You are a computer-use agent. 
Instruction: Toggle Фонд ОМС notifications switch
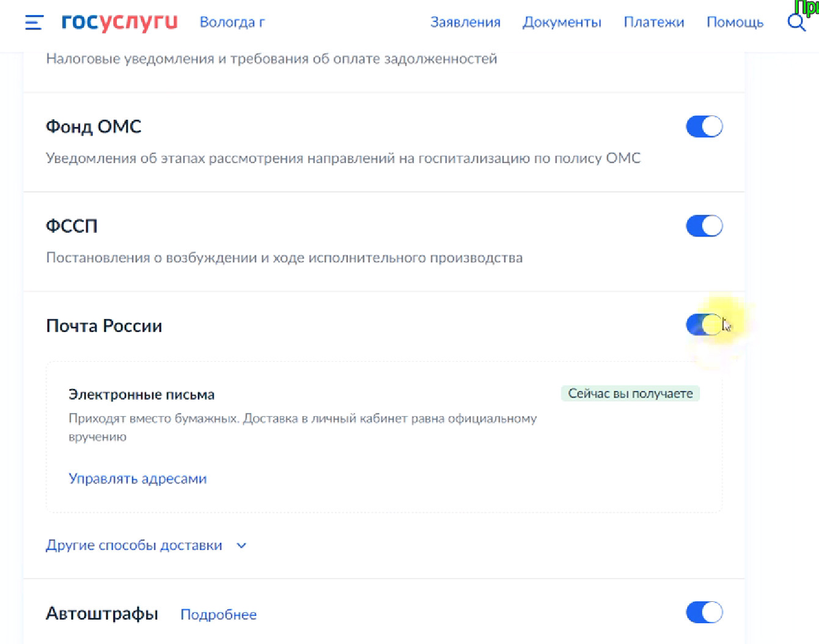point(704,126)
